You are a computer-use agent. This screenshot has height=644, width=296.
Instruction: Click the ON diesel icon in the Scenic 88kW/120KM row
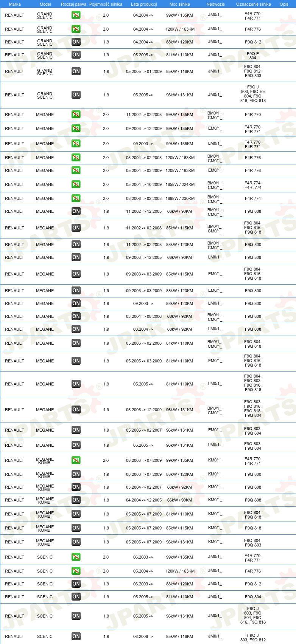[76, 584]
